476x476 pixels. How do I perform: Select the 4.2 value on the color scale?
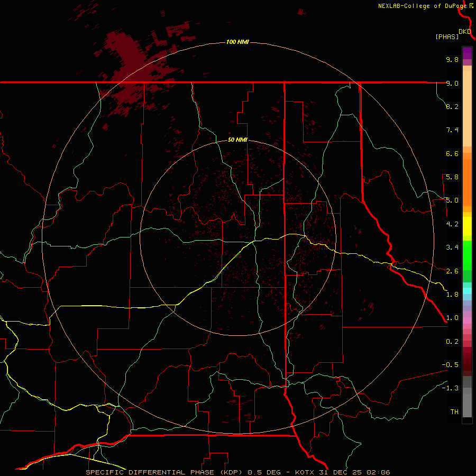[452, 224]
